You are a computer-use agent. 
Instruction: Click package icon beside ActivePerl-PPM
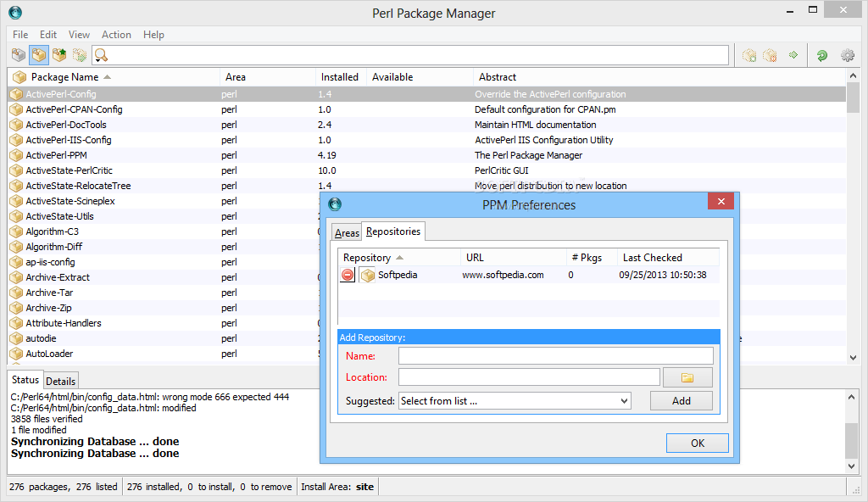pyautogui.click(x=17, y=155)
